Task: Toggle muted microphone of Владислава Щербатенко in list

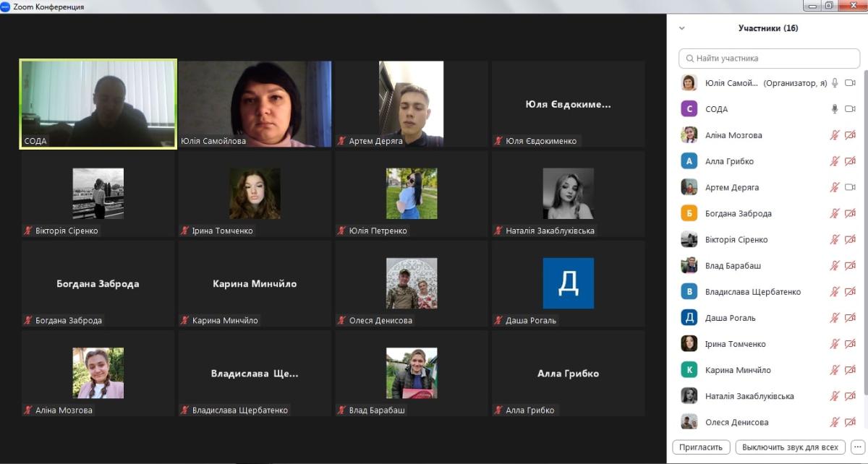Action: 835,291
